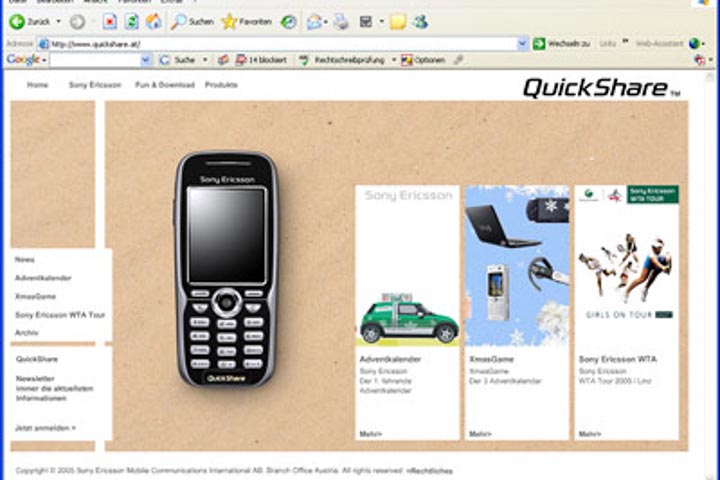This screenshot has width=720, height=480.
Task: Expand the address bar dropdown arrow
Action: click(x=523, y=44)
